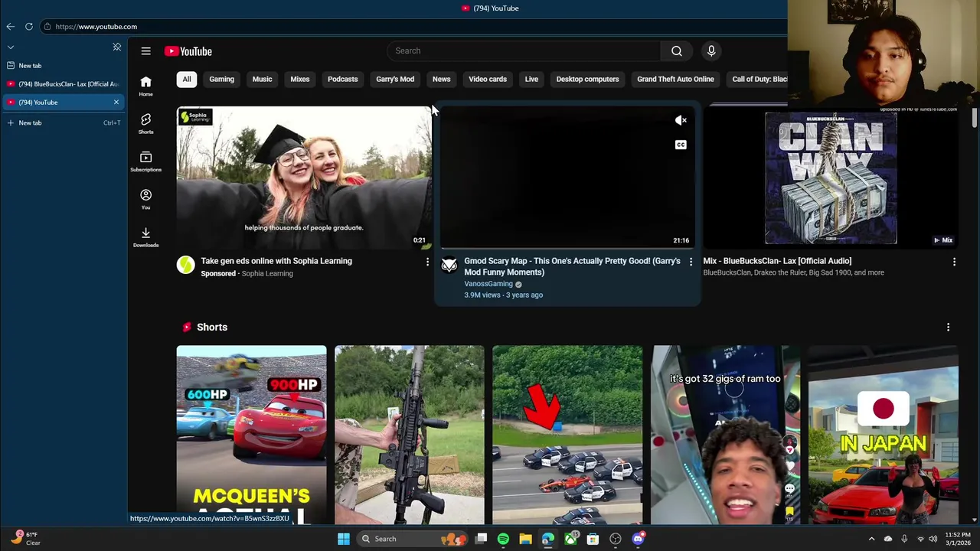980x551 pixels.
Task: Click Sophia Learning sponsor name
Action: (267, 273)
